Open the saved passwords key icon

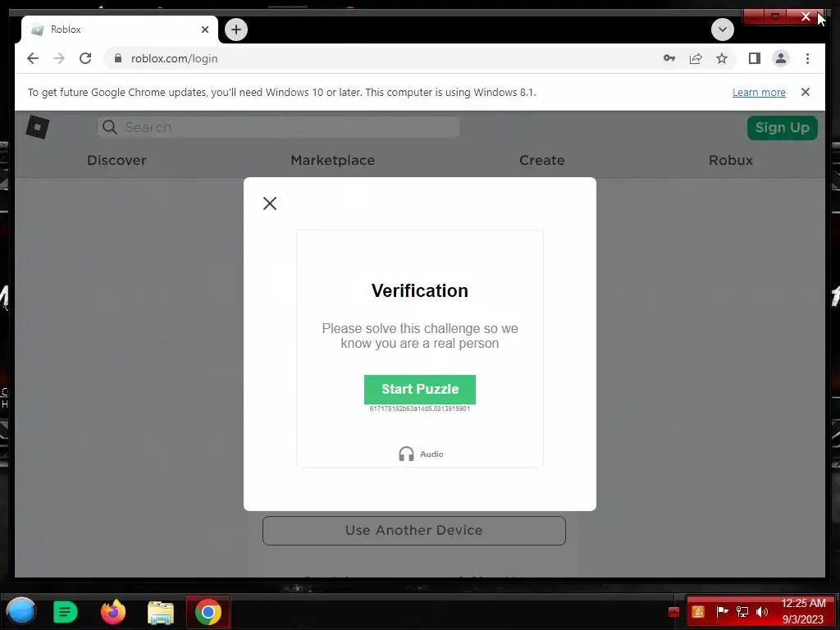coord(669,58)
